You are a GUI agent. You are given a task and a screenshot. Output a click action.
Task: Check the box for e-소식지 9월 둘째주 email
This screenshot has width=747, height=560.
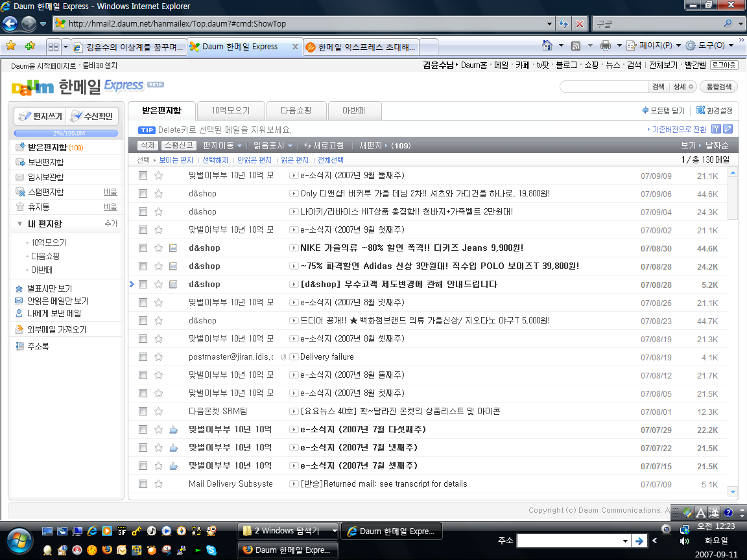143,175
